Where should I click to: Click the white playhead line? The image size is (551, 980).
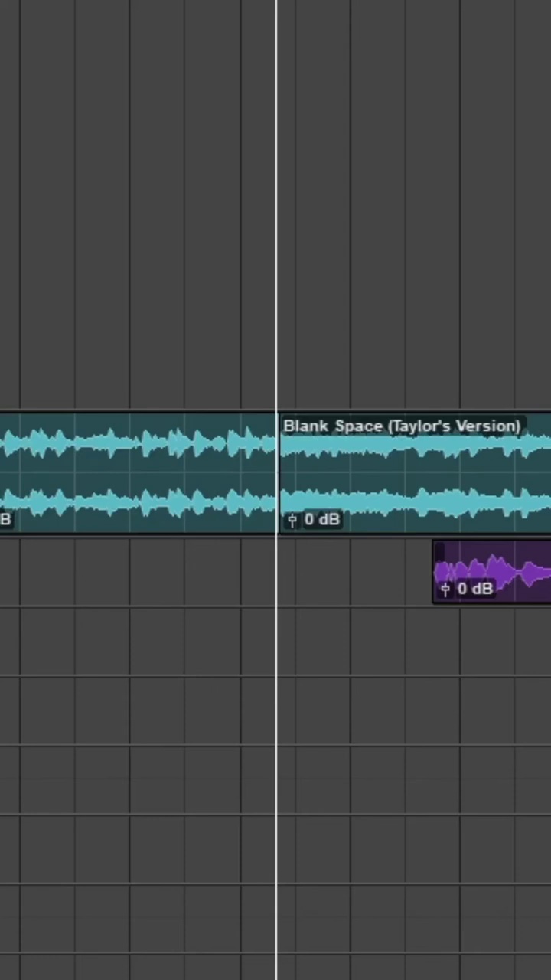pyautogui.click(x=276, y=490)
